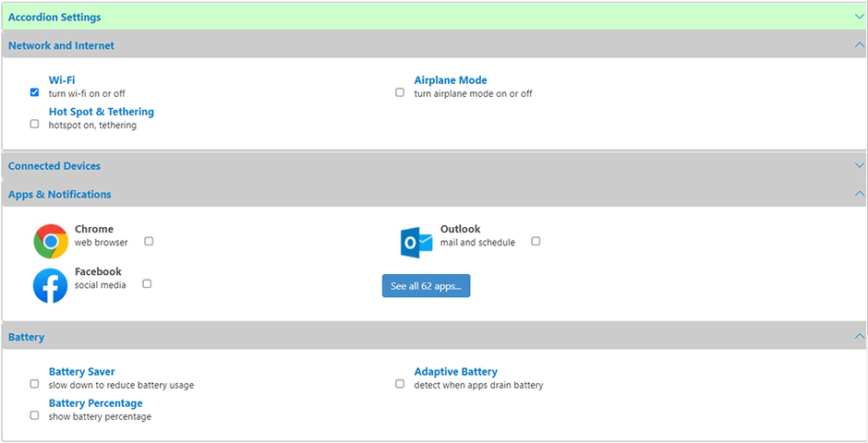Check the Battery Percentage checkbox

[34, 415]
